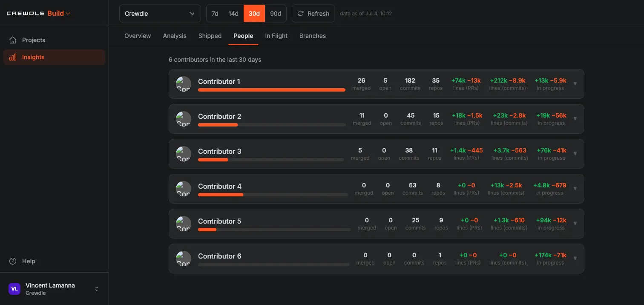
Task: Select the 90d time range
Action: coord(276,13)
